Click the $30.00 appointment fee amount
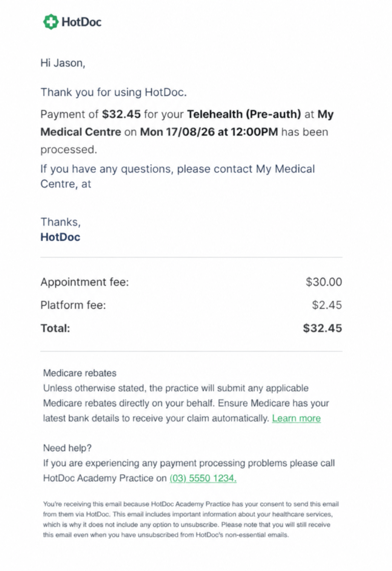Viewport: 392px width, 571px height. 324,282
